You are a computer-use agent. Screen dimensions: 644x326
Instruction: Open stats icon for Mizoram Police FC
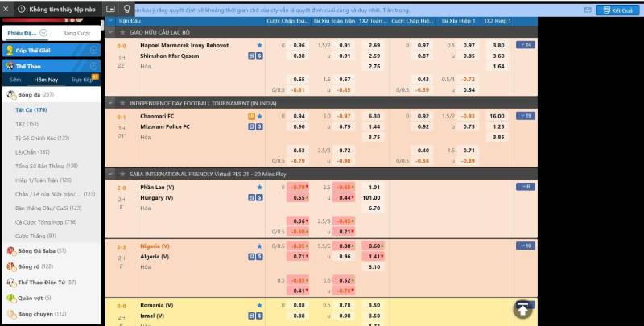[x=251, y=126]
